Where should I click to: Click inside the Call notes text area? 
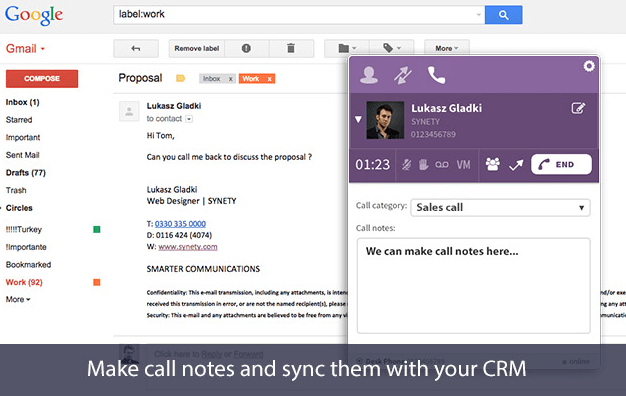[473, 286]
